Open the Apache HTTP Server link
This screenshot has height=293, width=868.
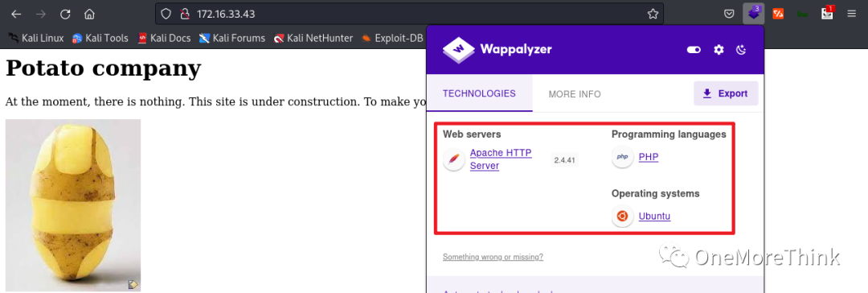[x=501, y=159]
